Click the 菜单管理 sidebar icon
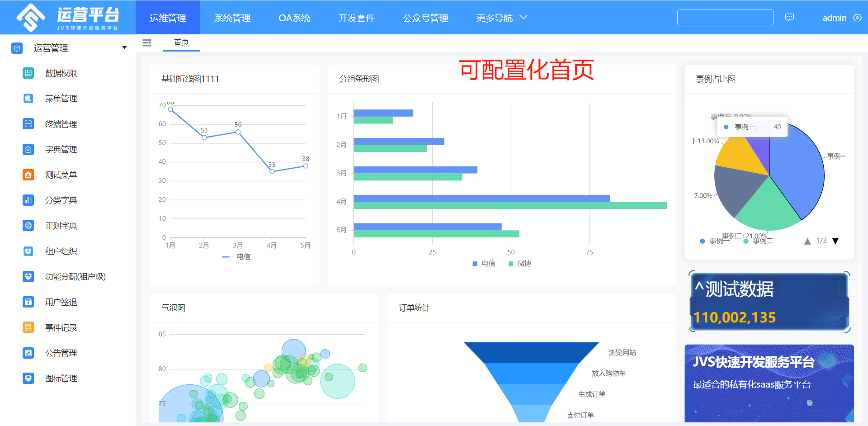Viewport: 868px width, 426px height. 28,98
